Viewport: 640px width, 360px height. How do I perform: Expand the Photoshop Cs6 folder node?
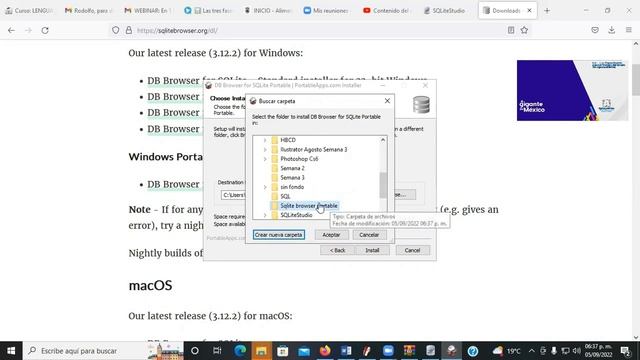265,159
